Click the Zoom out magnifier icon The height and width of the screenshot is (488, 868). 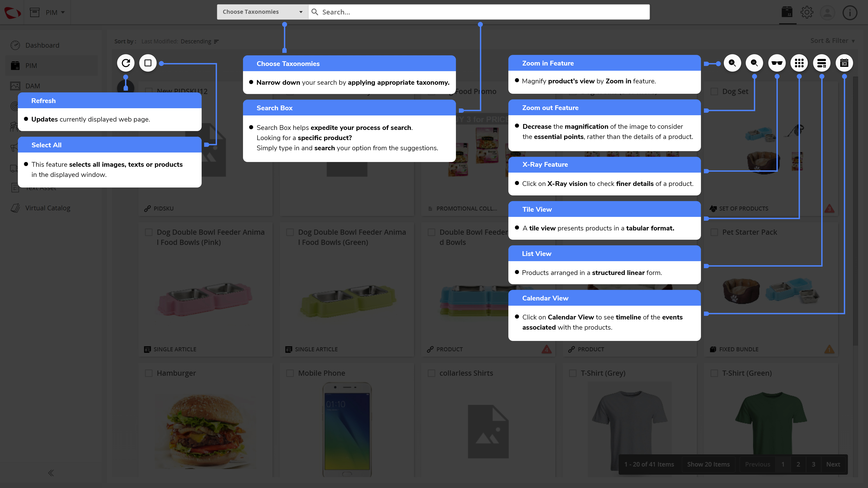[x=755, y=63]
